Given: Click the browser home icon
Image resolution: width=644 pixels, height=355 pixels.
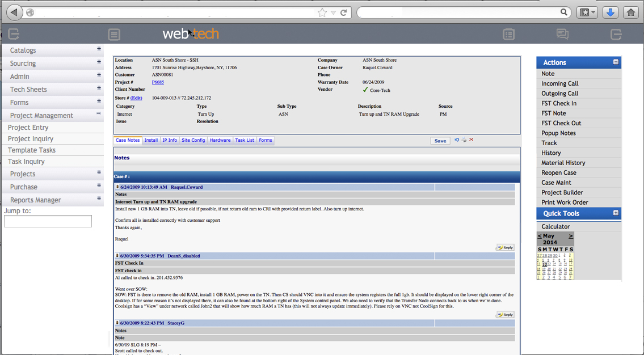Looking at the screenshot, I should pos(630,12).
